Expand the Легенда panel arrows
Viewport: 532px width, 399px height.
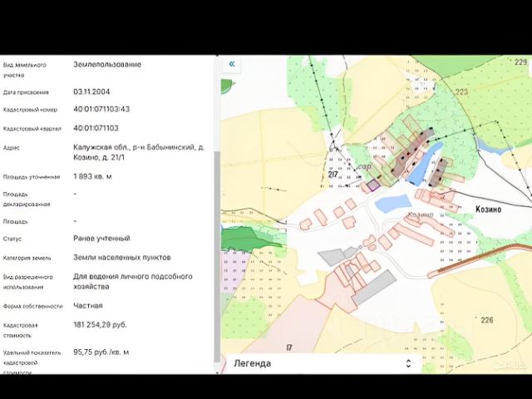tap(408, 363)
